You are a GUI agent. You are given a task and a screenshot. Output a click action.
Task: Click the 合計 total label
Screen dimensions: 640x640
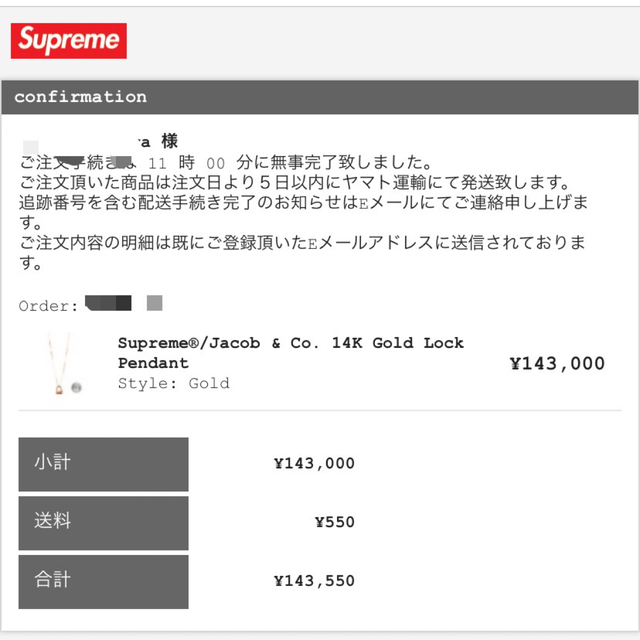point(103,582)
